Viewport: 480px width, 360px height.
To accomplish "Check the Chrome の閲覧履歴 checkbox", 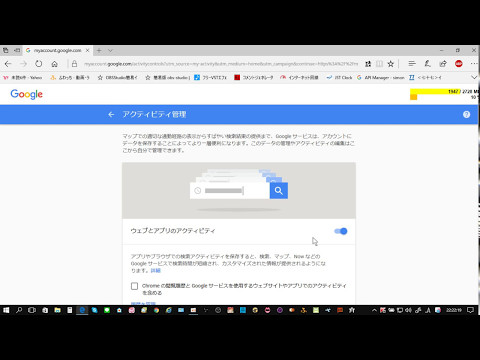I will coord(134,286).
